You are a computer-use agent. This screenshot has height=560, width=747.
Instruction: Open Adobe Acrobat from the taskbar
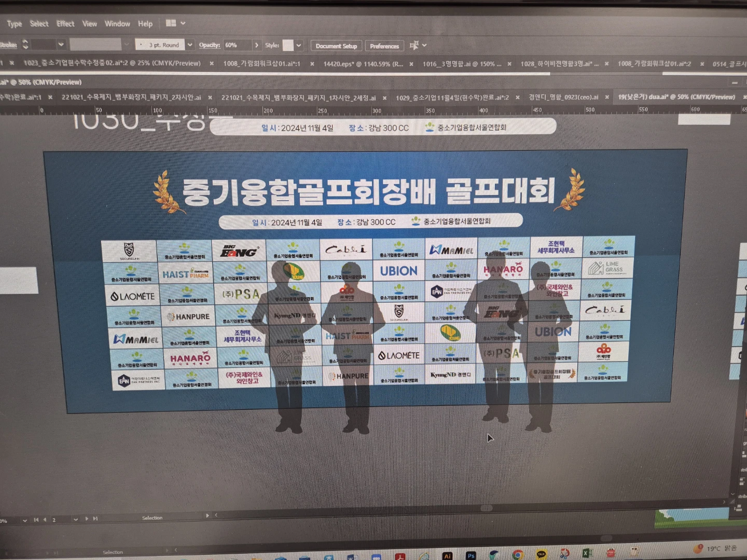[x=400, y=556]
